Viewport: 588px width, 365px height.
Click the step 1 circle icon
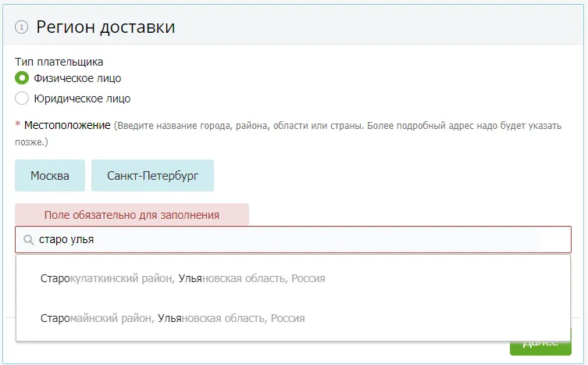click(x=21, y=27)
